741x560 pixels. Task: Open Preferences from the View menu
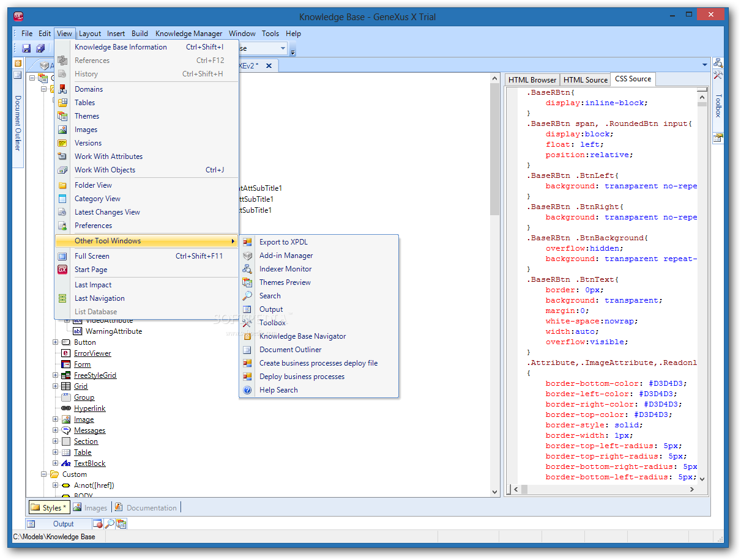(147, 226)
